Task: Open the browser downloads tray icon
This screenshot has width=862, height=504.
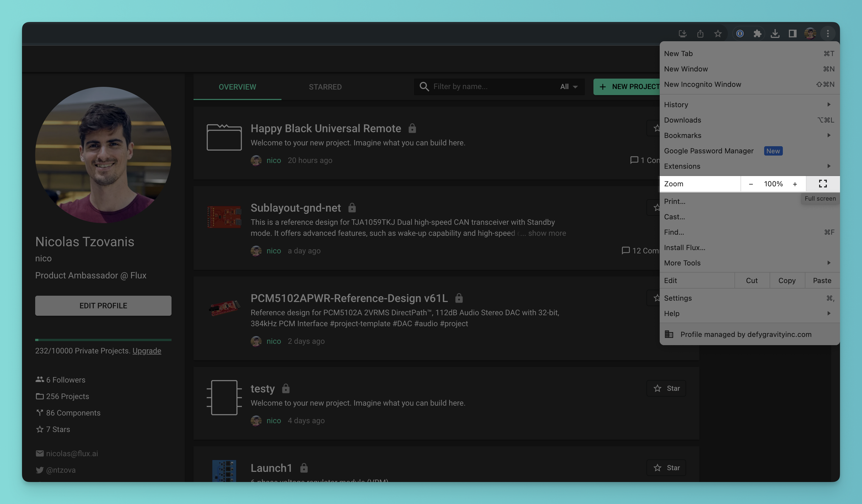Action: (x=775, y=34)
